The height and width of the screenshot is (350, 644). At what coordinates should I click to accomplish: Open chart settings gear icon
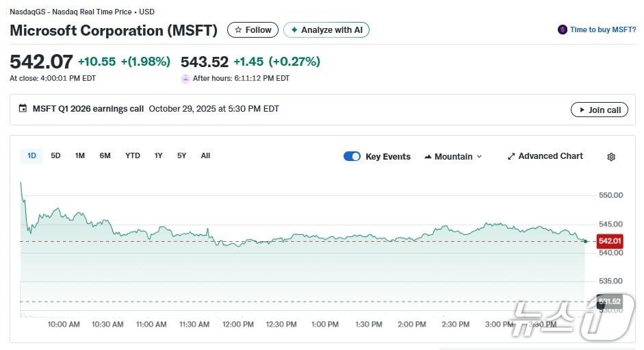click(x=610, y=157)
